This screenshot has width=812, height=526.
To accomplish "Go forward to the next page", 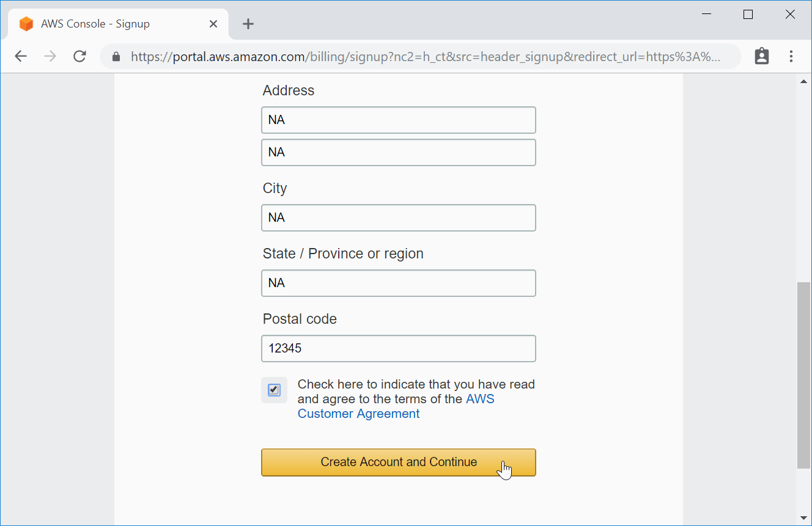I will tap(50, 56).
